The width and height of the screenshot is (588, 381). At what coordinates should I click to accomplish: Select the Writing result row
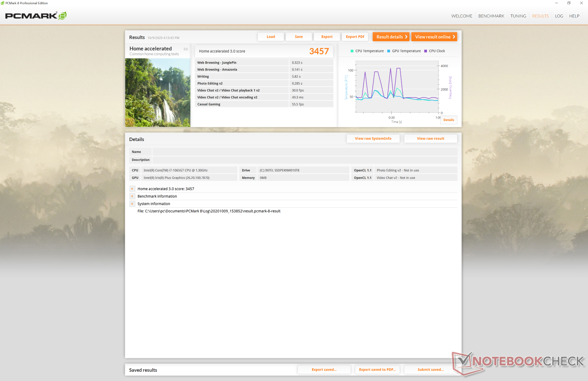tap(264, 77)
